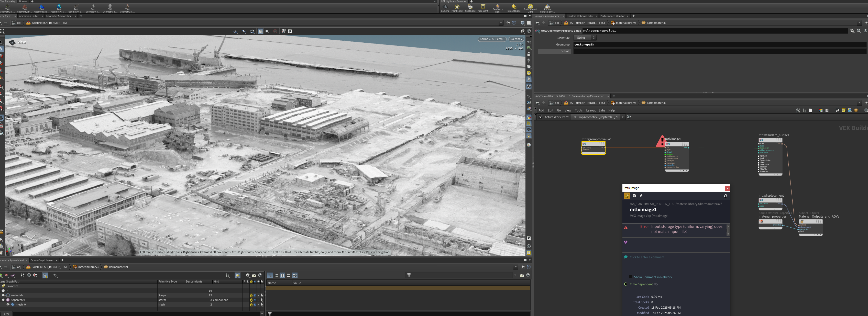Click the info icon beside Active Work Item

(629, 117)
